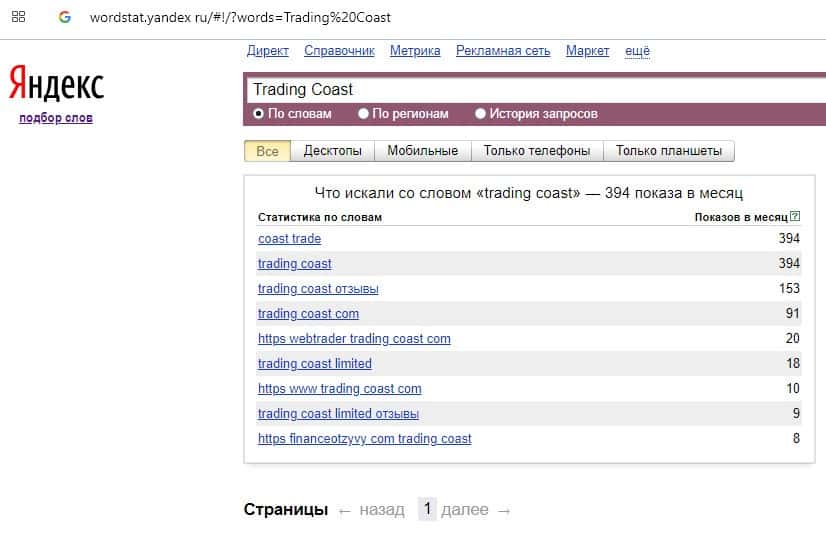Click the Trading Coast search field

click(536, 90)
